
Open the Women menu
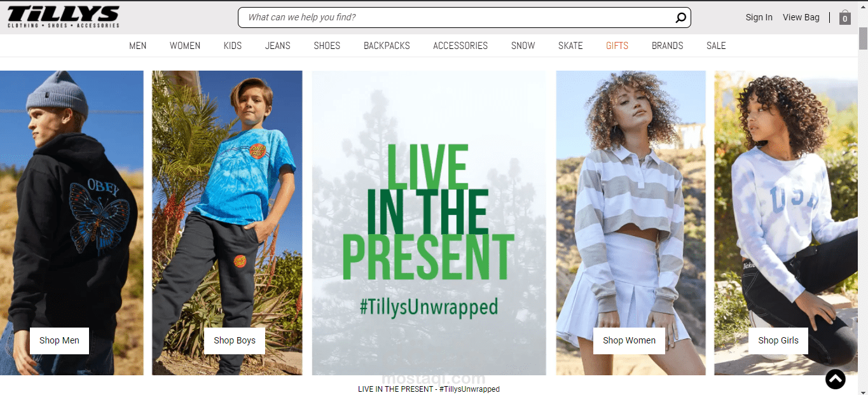[x=185, y=46]
